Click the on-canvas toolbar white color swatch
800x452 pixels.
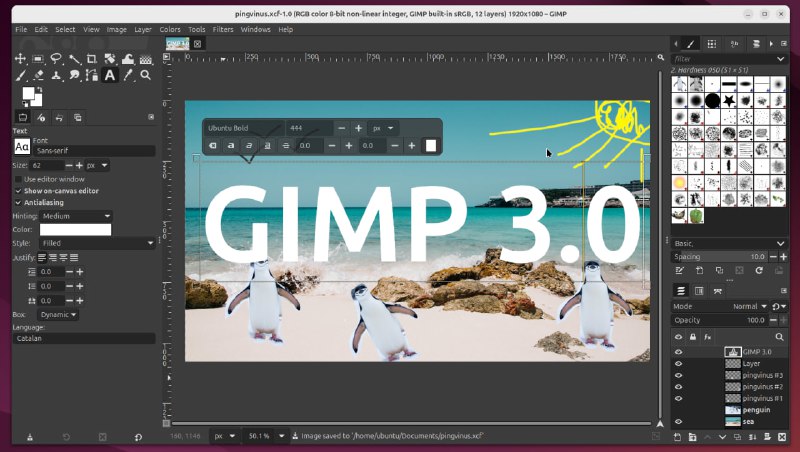(x=431, y=145)
